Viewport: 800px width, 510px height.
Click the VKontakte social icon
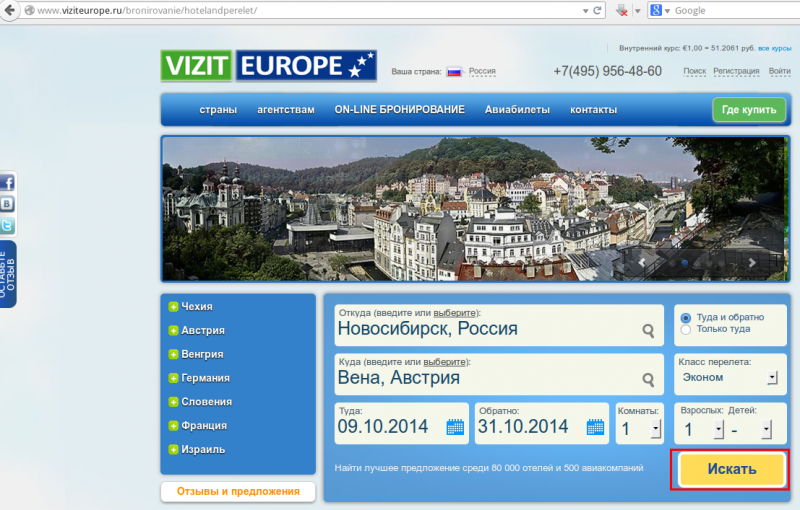pos(7,204)
